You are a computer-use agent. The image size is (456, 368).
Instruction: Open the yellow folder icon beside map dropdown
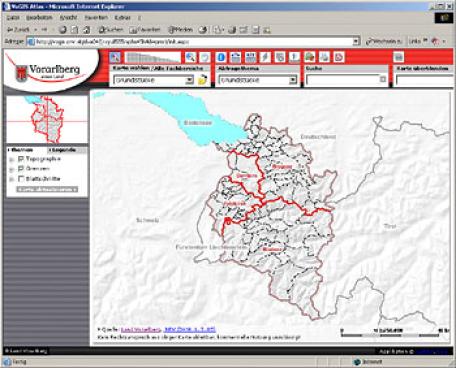tap(202, 80)
